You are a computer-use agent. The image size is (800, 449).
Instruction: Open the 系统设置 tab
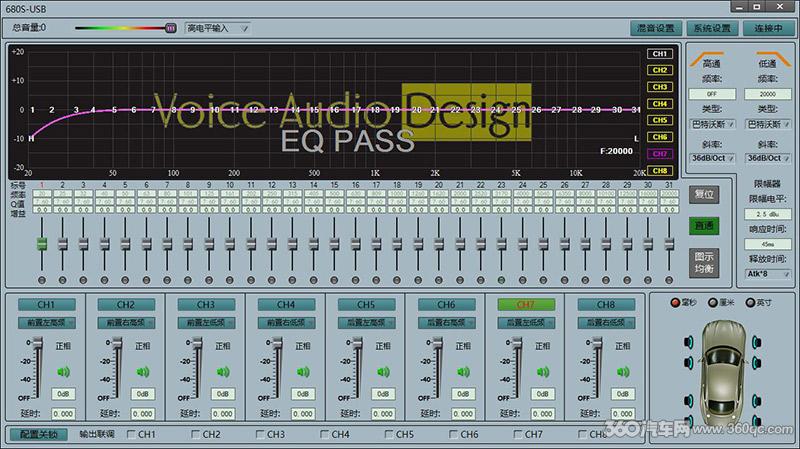712,28
